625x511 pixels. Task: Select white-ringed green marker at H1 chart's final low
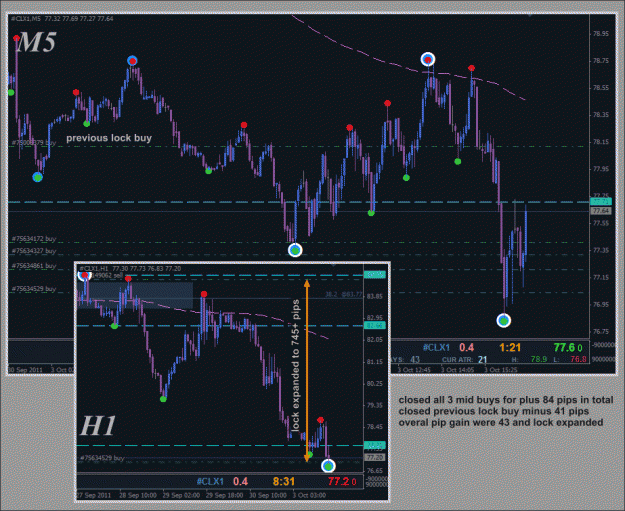[328, 466]
